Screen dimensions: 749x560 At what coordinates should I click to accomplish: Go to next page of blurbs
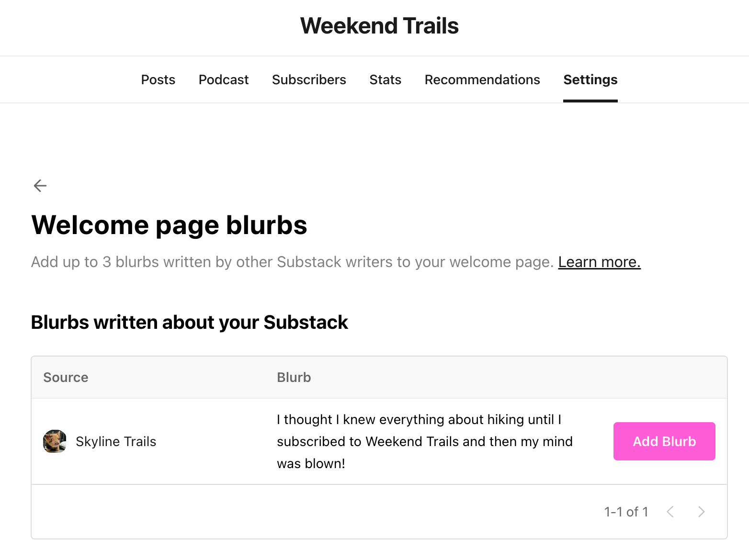coord(701,512)
